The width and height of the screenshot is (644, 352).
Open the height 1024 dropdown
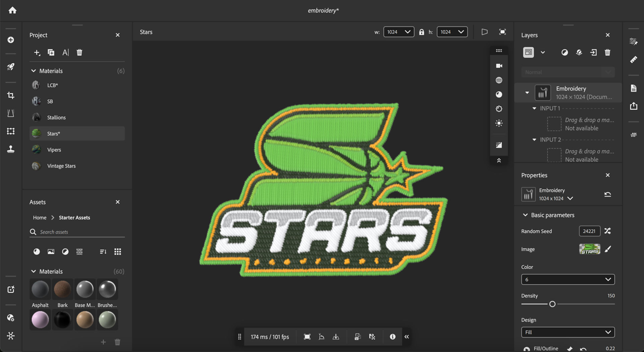452,32
